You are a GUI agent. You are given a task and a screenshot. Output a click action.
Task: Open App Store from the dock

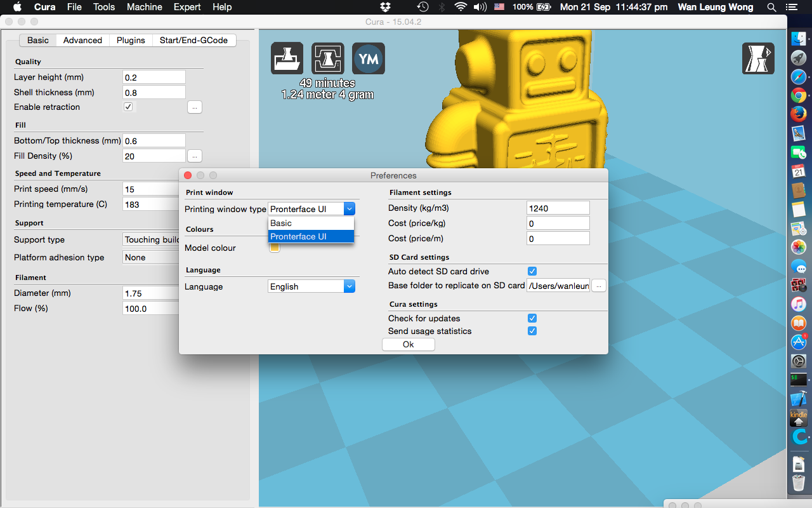click(799, 342)
